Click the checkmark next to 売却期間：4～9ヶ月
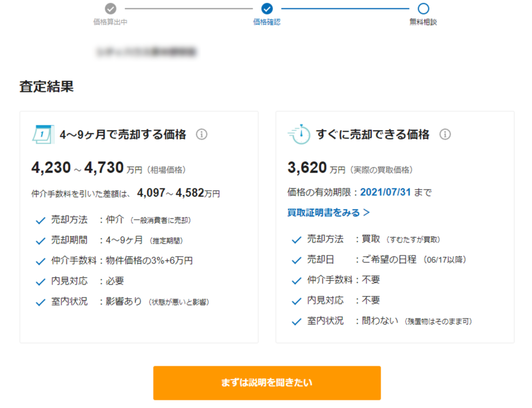This screenshot has width=532, height=408. (x=41, y=241)
